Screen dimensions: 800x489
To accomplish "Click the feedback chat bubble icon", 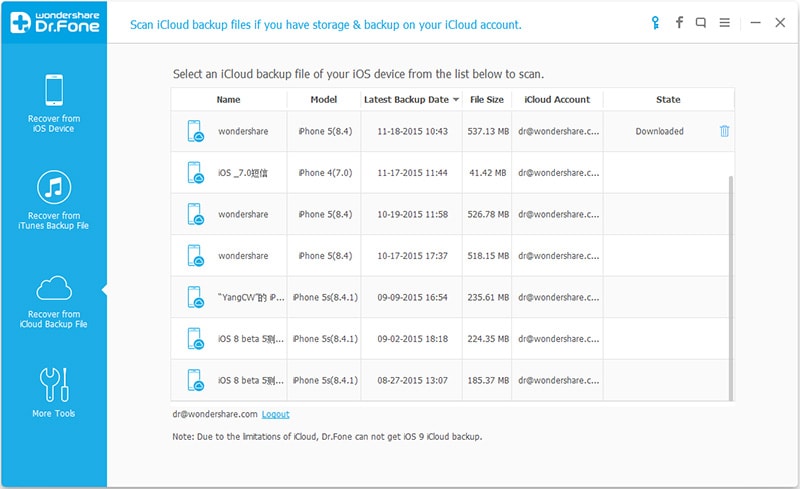I will [701, 22].
